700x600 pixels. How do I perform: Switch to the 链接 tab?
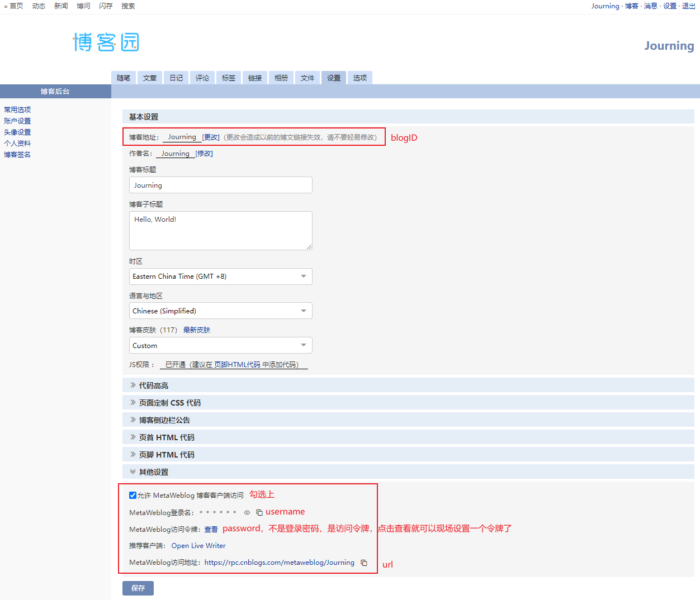255,78
